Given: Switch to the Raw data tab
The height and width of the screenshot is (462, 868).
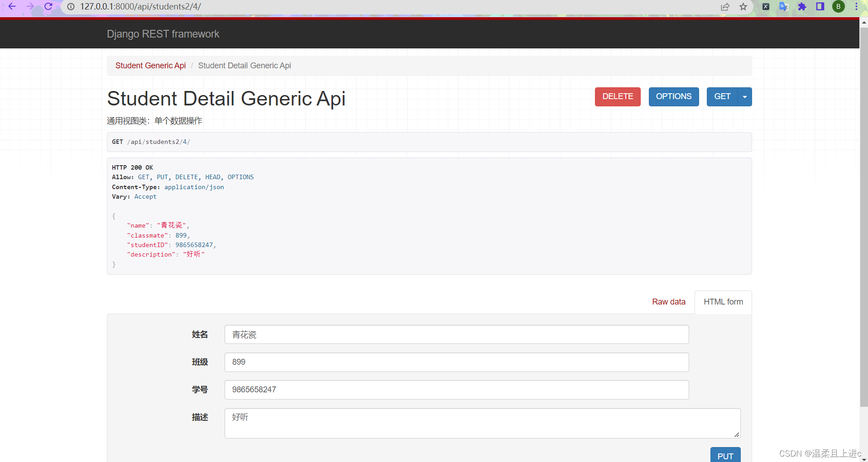Looking at the screenshot, I should tap(669, 302).
